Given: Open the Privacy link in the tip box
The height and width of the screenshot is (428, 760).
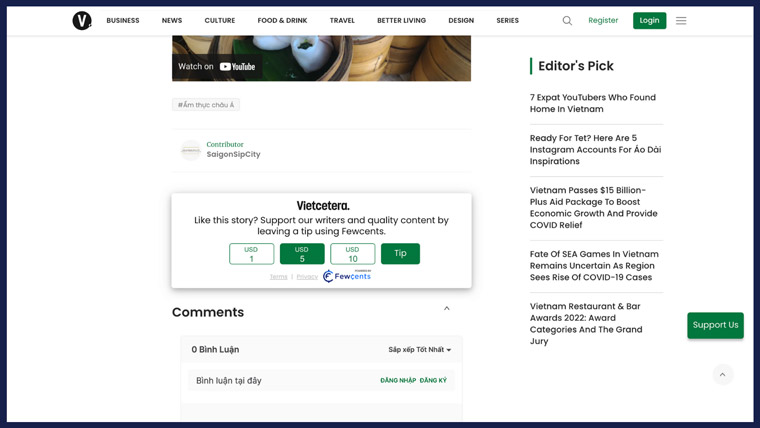Looking at the screenshot, I should pyautogui.click(x=307, y=277).
